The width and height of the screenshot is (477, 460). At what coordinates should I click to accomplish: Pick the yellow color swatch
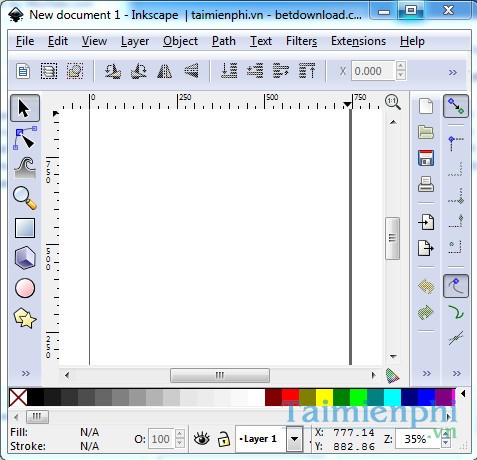[x=324, y=397]
